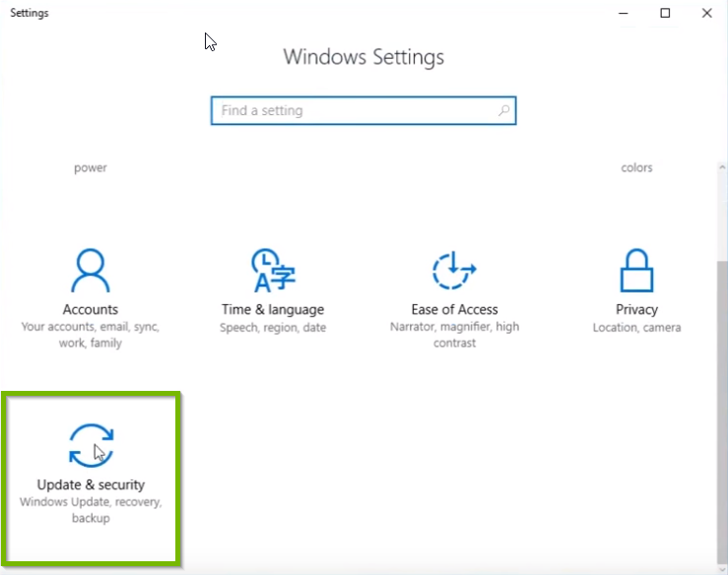This screenshot has width=728, height=575.
Task: Click the Ease of Access title text
Action: point(454,309)
